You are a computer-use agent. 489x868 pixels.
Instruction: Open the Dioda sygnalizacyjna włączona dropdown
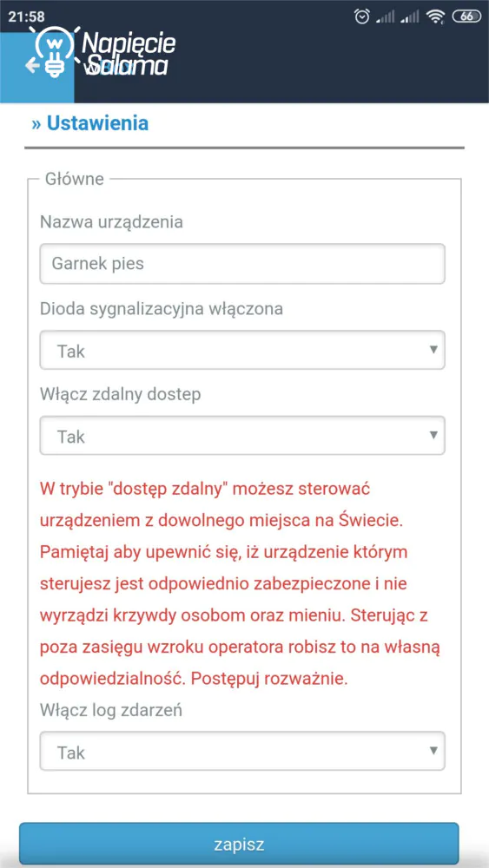(242, 350)
